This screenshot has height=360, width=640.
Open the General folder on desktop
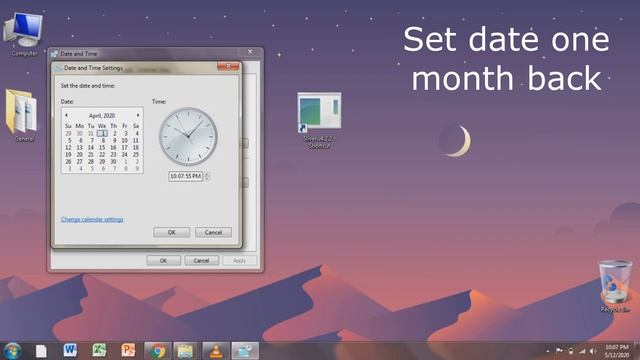tap(23, 115)
